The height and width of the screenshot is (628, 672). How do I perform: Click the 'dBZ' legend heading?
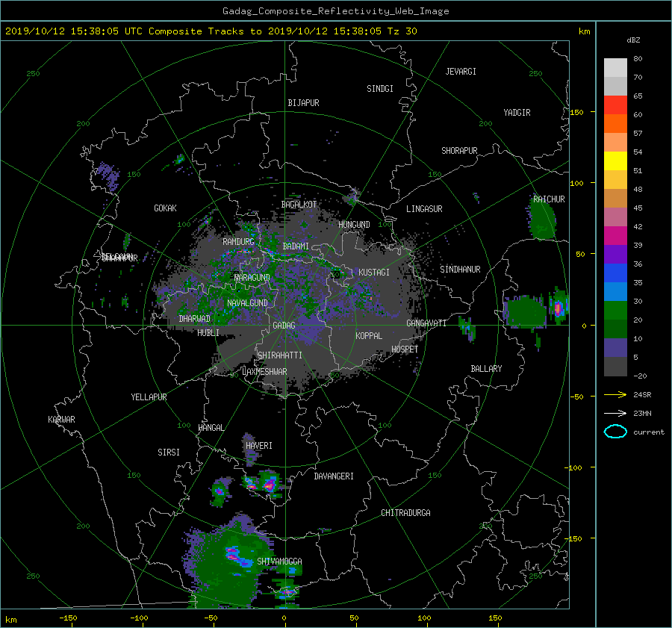633,40
